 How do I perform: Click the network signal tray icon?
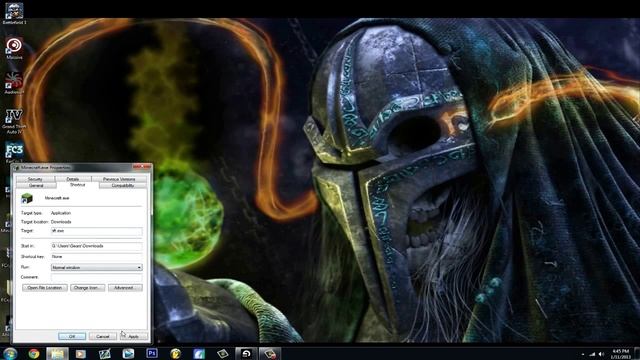[x=592, y=354]
